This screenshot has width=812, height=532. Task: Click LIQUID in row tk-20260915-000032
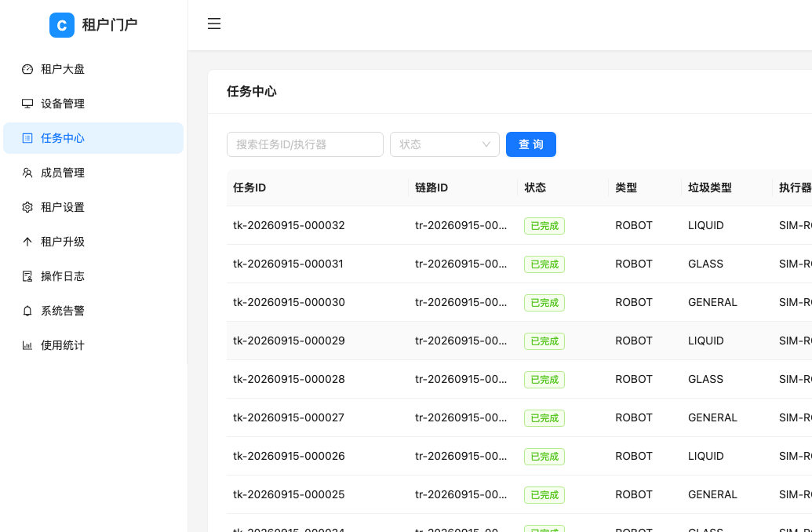706,225
